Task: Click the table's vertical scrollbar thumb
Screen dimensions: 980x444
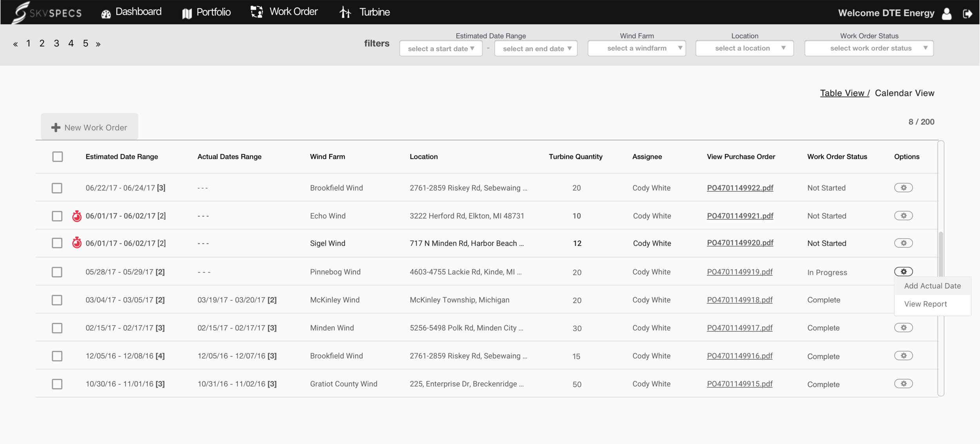Action: pyautogui.click(x=940, y=253)
